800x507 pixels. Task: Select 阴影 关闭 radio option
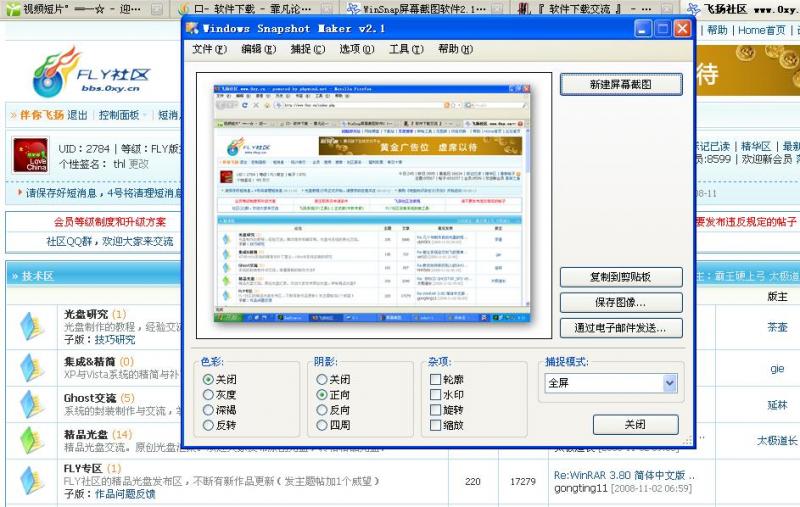(333, 379)
